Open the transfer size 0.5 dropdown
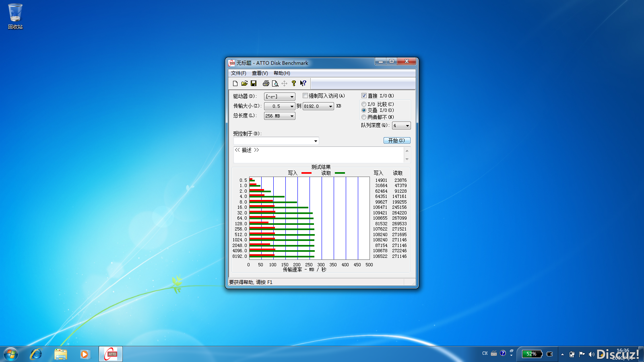The width and height of the screenshot is (644, 362). click(280, 106)
